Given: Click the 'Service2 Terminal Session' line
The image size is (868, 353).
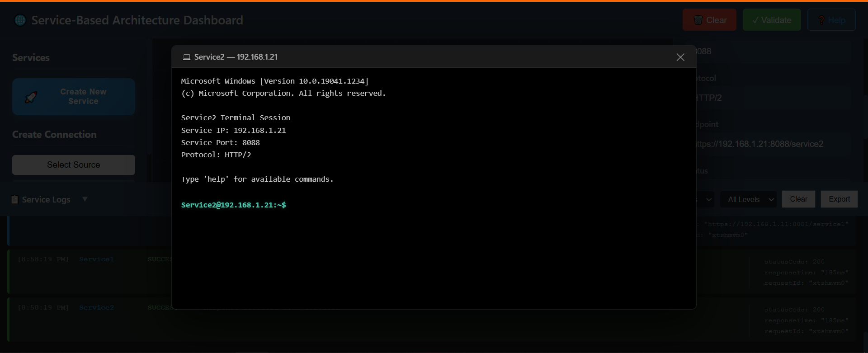Looking at the screenshot, I should (x=236, y=118).
